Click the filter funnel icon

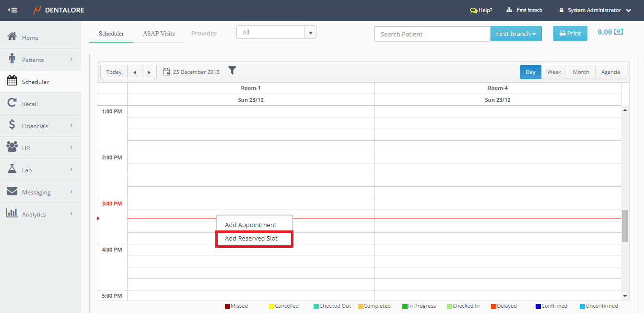(x=232, y=71)
